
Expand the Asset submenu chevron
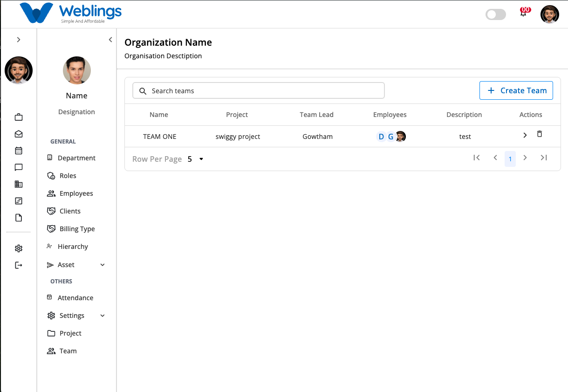coord(103,265)
